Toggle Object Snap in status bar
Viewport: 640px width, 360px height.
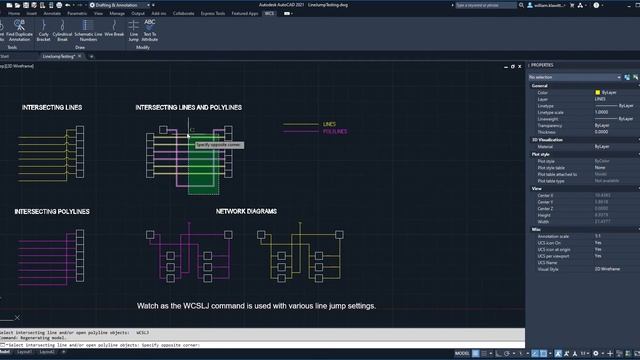544,353
